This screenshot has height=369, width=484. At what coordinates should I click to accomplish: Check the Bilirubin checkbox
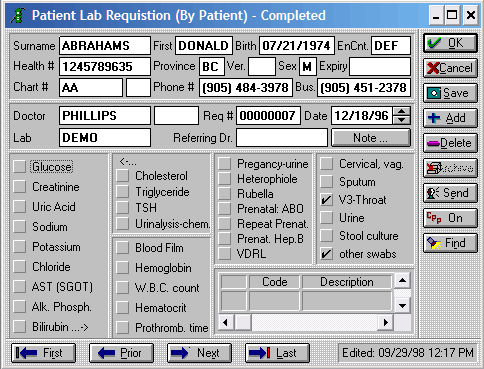pyautogui.click(x=20, y=327)
